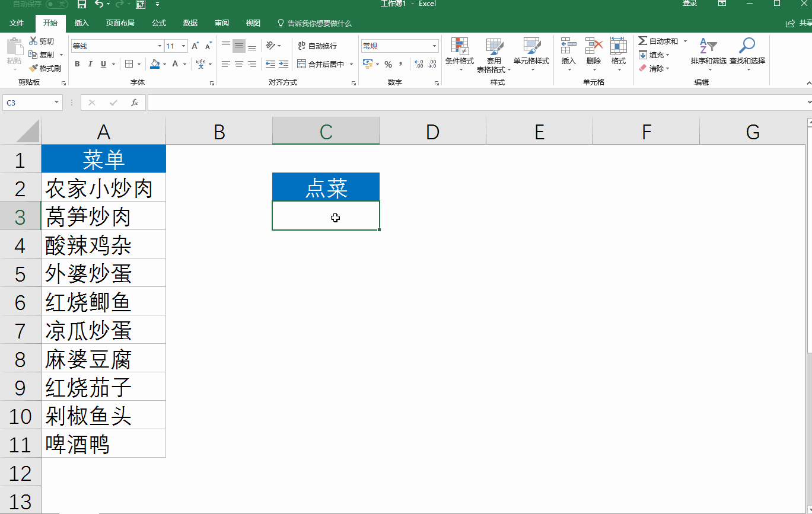
Task: Toggle bold formatting
Action: tap(77, 64)
